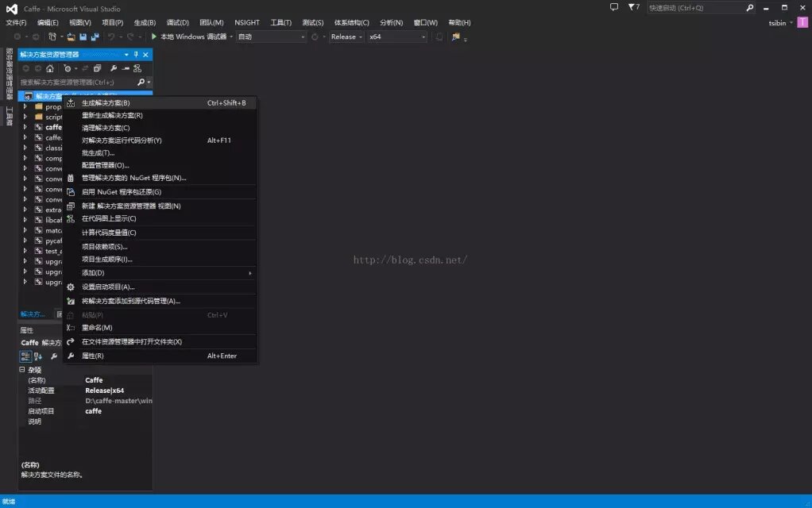Click the Undo icon in main toolbar

point(110,37)
